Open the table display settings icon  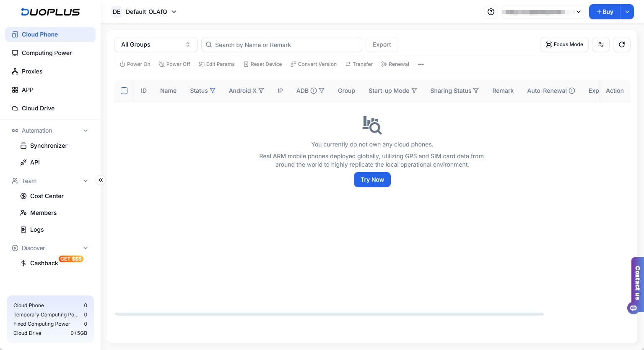pos(601,44)
